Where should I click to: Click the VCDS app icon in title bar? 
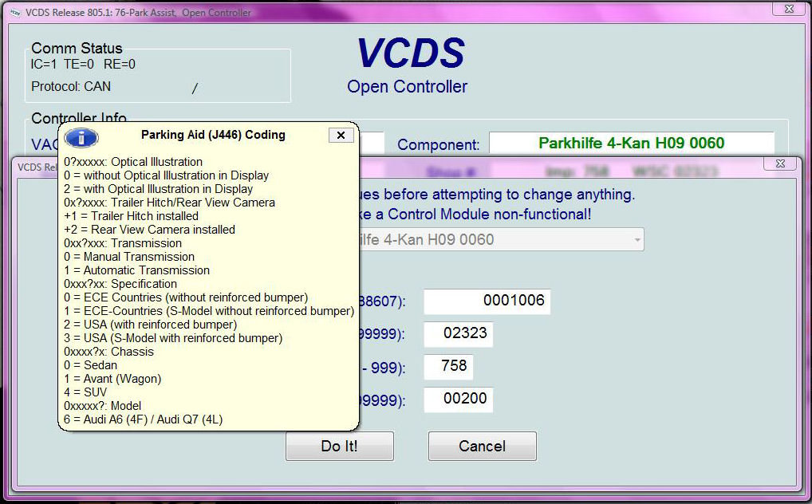pyautogui.click(x=14, y=12)
